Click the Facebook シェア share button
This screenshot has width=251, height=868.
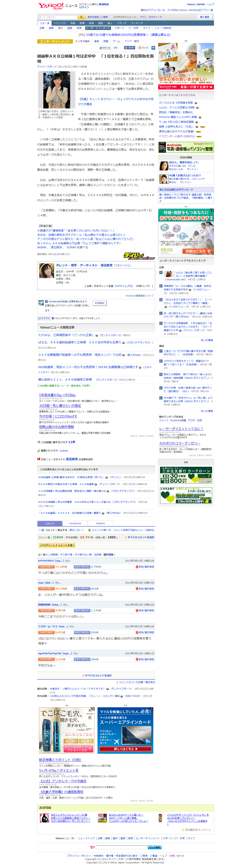tap(130, 48)
